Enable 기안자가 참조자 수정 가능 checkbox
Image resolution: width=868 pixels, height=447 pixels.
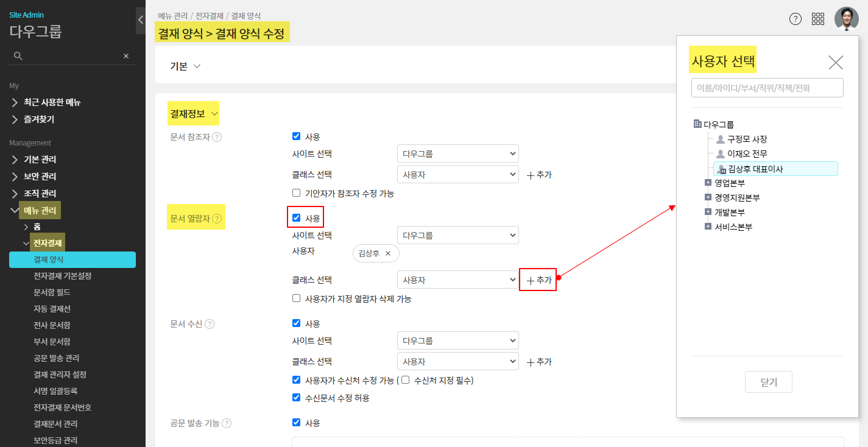tap(296, 193)
